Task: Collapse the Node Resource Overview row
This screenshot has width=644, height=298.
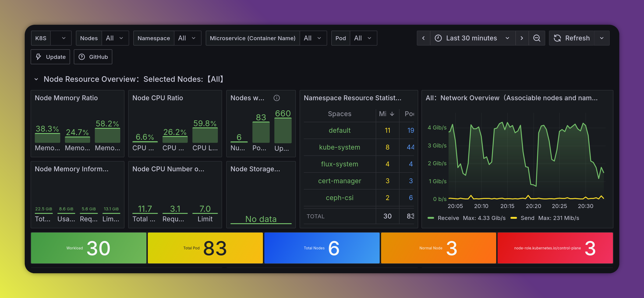Action: 36,79
